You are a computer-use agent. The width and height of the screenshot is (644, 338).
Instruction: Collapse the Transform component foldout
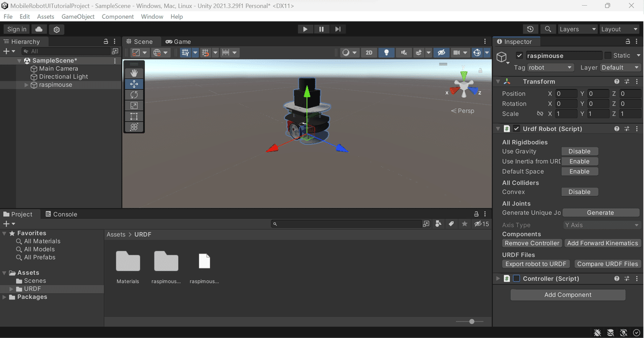tap(498, 82)
